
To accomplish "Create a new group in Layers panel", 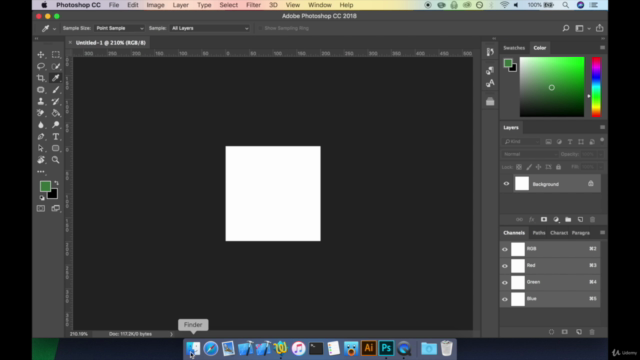I will coord(568,220).
